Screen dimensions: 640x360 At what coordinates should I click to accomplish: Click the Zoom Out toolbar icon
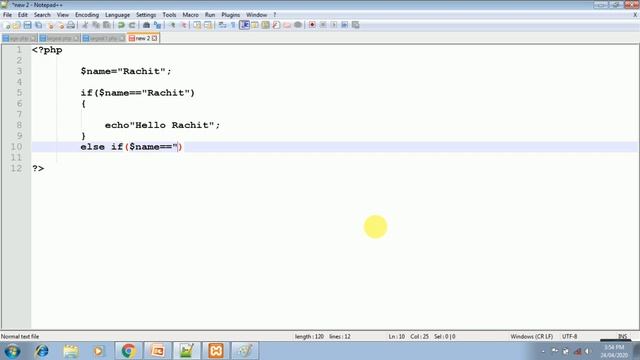pyautogui.click(x=184, y=25)
